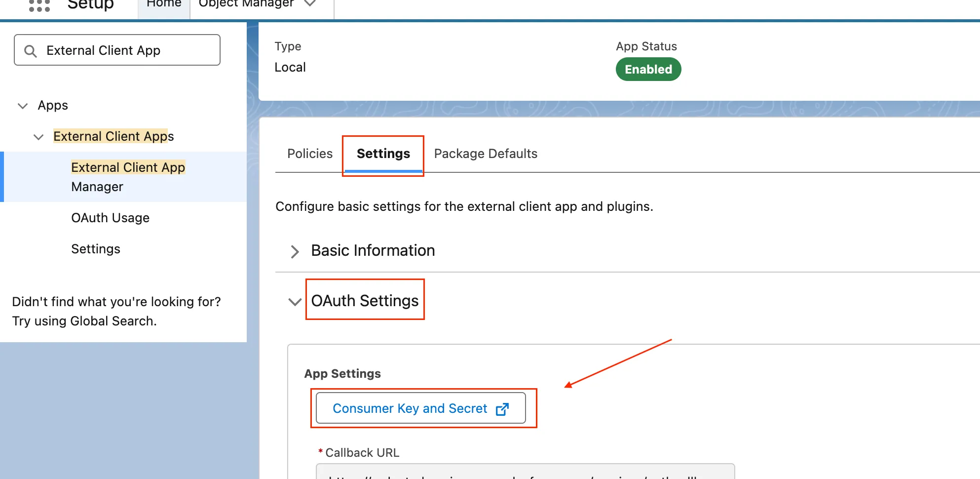The image size is (980, 479).
Task: Click the Consumer Key and Secret button
Action: 410,408
